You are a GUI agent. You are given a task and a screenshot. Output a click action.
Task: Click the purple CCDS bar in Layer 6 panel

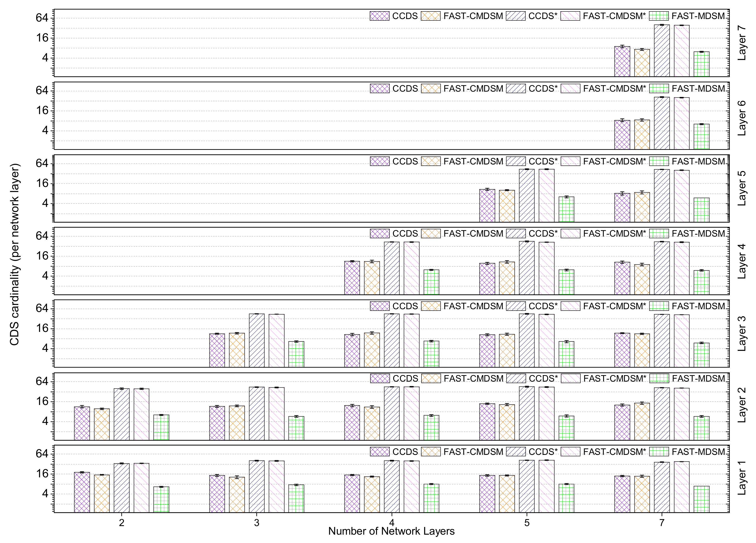coord(622,135)
